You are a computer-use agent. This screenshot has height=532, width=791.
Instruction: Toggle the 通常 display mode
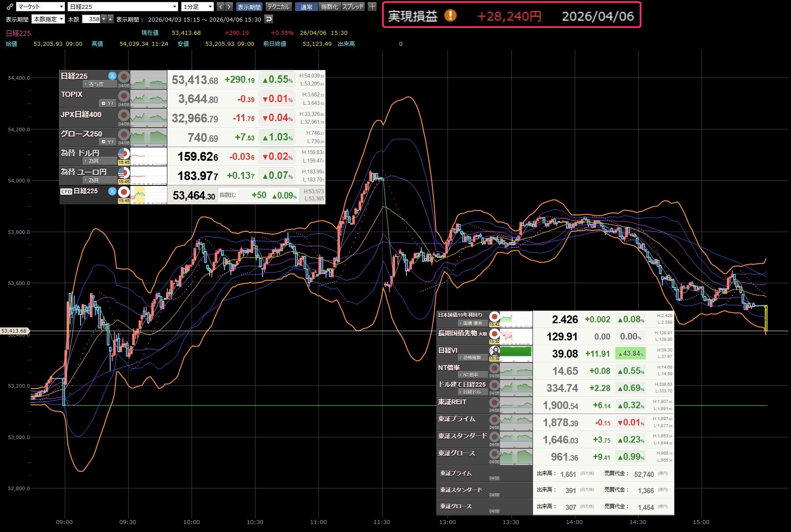(x=306, y=7)
